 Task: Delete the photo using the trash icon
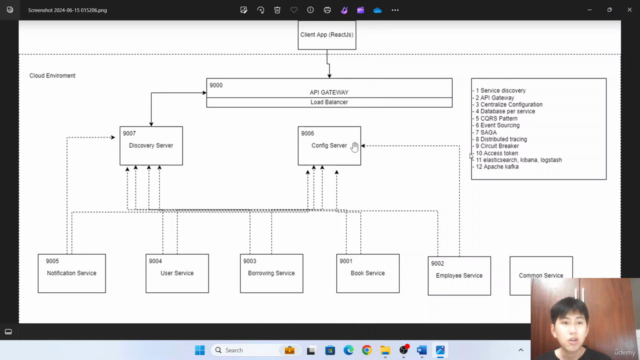pyautogui.click(x=277, y=10)
